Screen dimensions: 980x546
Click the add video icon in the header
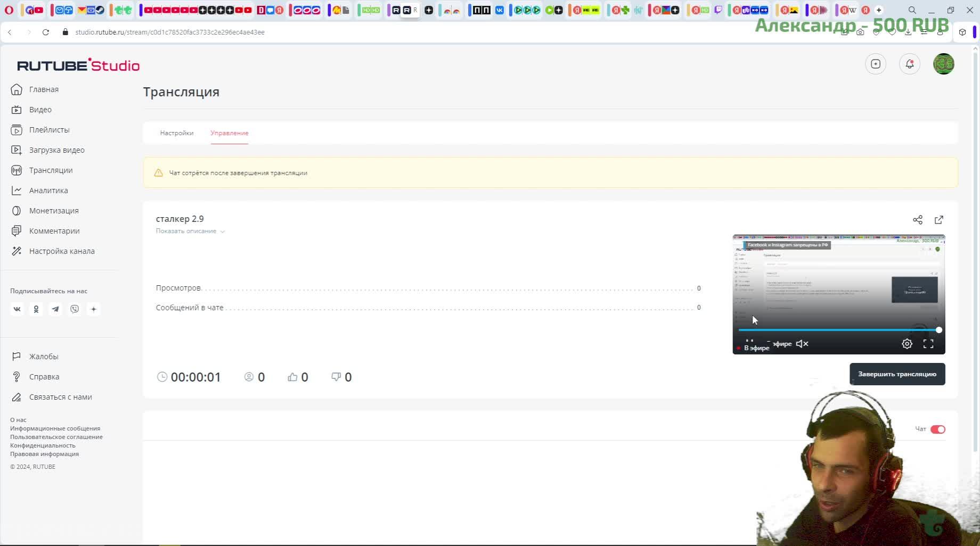[x=876, y=64]
